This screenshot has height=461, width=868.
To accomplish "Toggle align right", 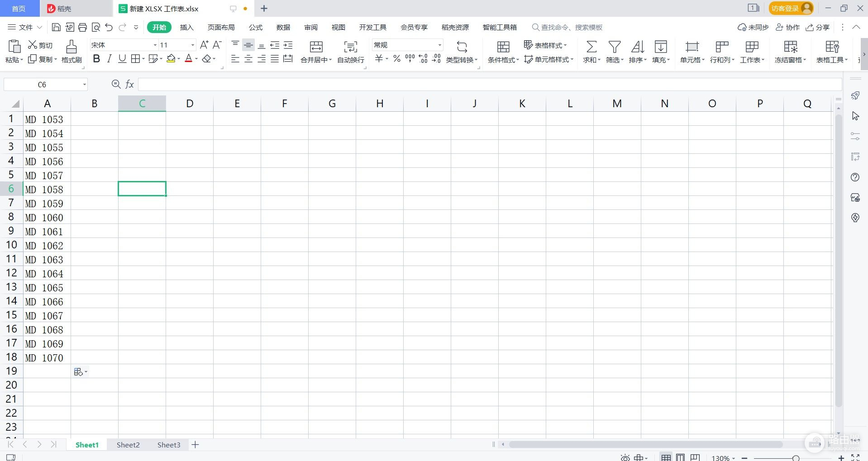I will (262, 58).
